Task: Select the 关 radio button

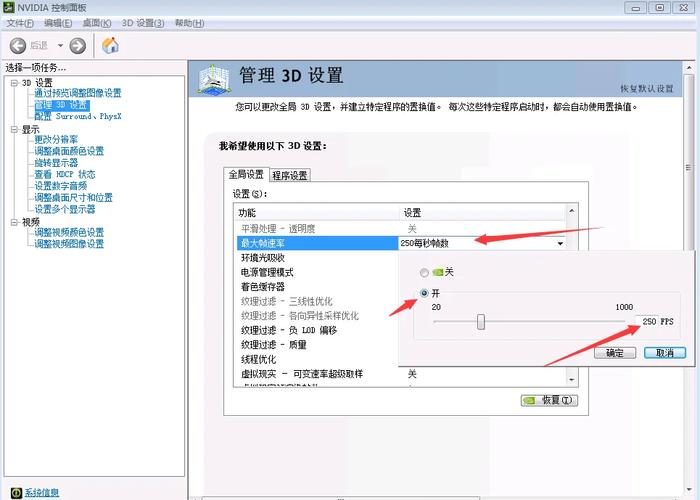Action: pyautogui.click(x=424, y=272)
